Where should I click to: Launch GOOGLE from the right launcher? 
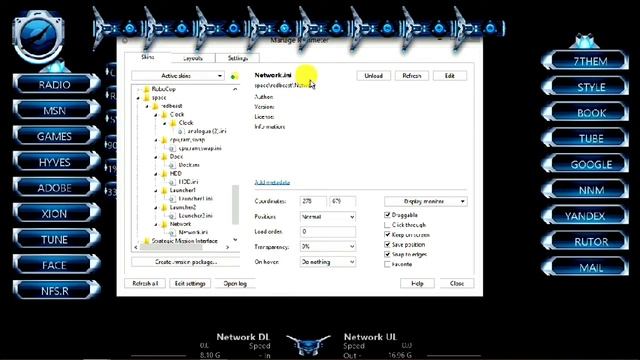586,164
